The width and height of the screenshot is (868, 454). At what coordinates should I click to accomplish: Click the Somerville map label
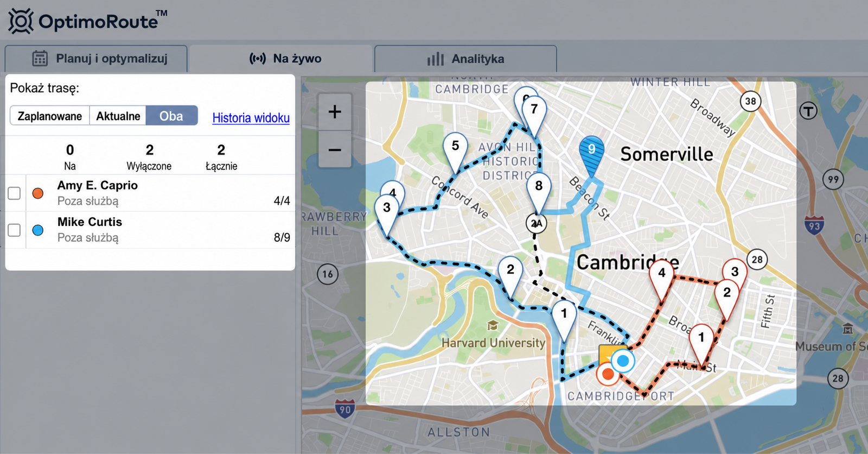pos(667,154)
